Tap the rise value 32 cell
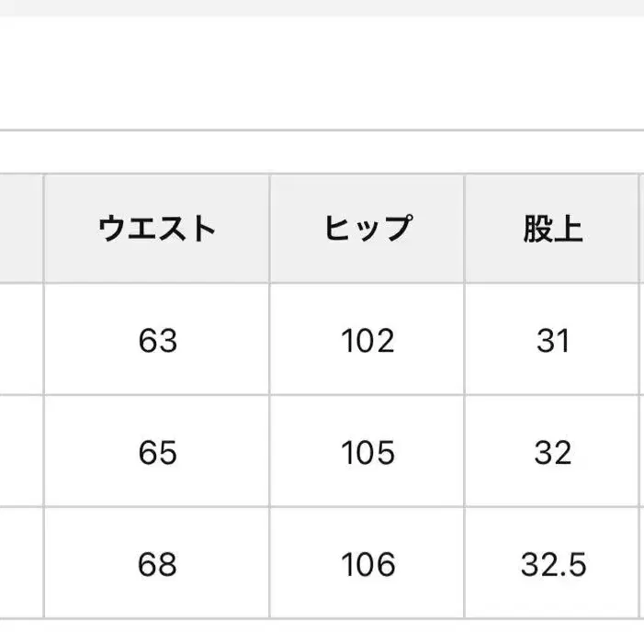644x644 pixels. click(552, 452)
